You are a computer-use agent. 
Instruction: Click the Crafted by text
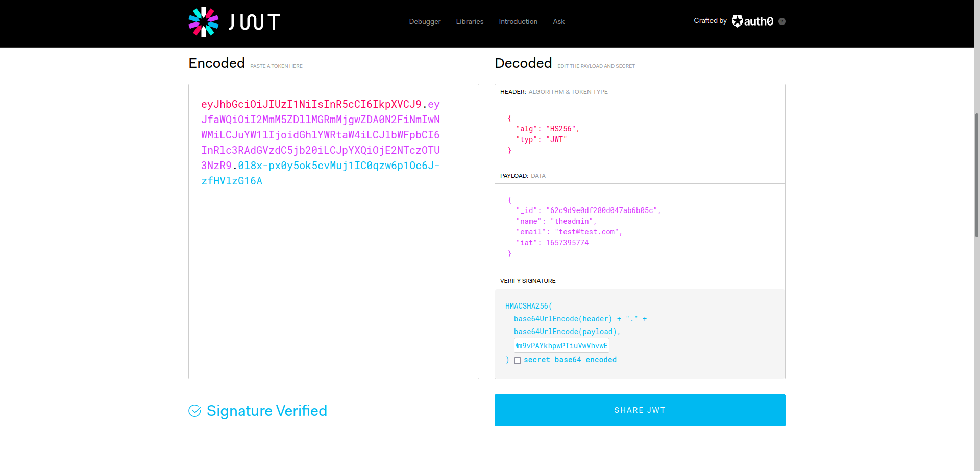709,21
